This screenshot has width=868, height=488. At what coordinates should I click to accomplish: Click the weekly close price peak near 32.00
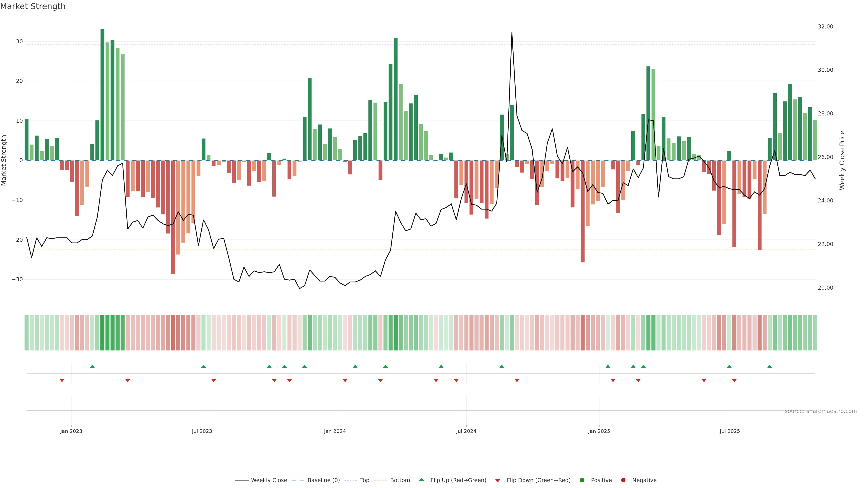pos(512,33)
